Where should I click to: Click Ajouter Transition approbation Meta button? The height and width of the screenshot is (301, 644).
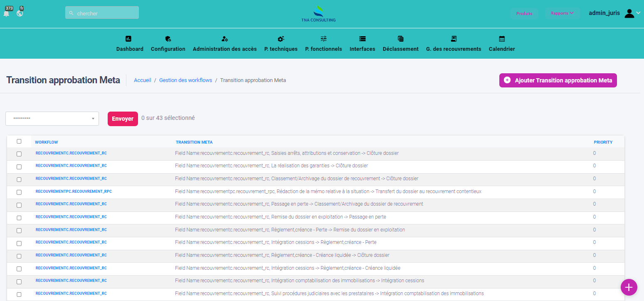(558, 80)
